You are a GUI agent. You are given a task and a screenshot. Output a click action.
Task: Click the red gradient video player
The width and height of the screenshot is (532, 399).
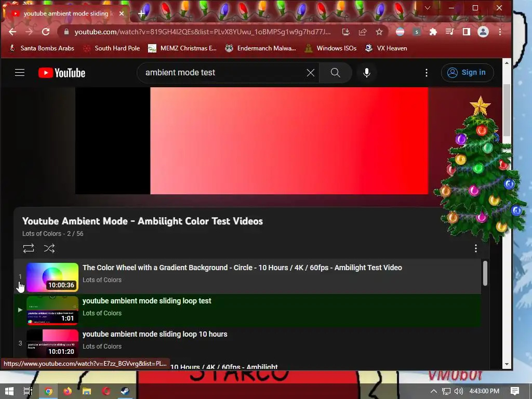click(x=252, y=141)
